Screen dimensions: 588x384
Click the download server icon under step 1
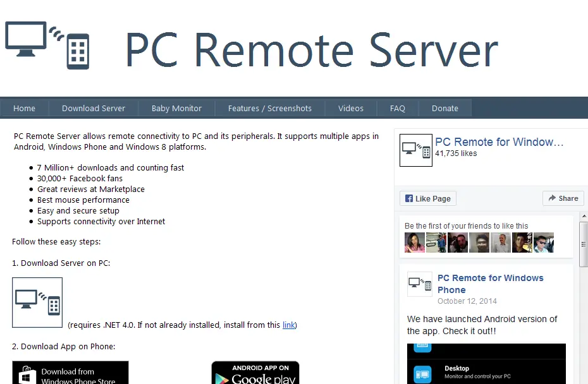37,303
